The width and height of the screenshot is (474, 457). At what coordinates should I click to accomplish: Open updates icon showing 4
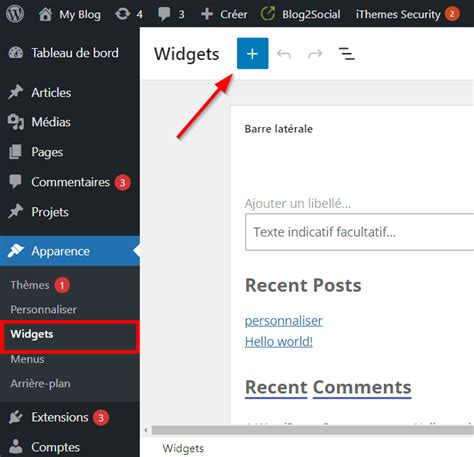[x=122, y=14]
